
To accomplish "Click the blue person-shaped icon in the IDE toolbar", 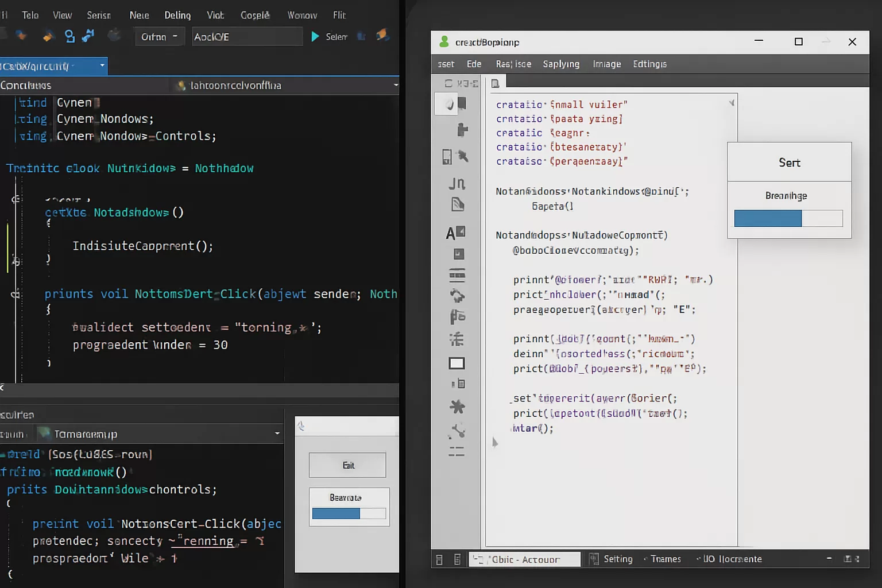I will [69, 36].
